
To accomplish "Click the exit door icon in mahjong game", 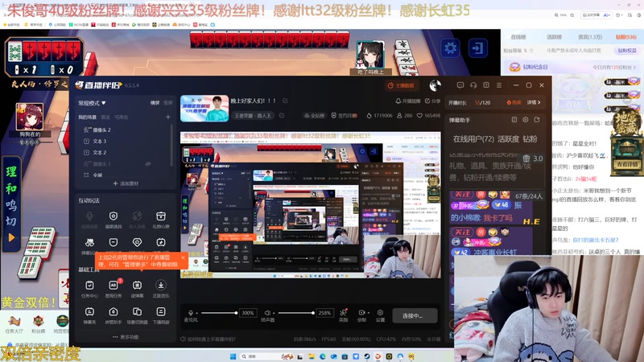I will (x=477, y=48).
